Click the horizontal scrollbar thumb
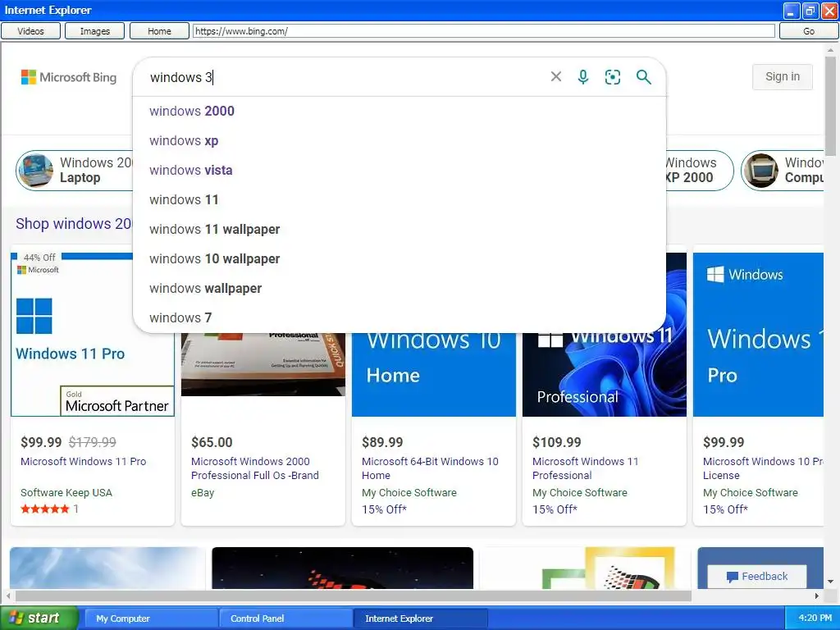The image size is (840, 630). coord(353,596)
